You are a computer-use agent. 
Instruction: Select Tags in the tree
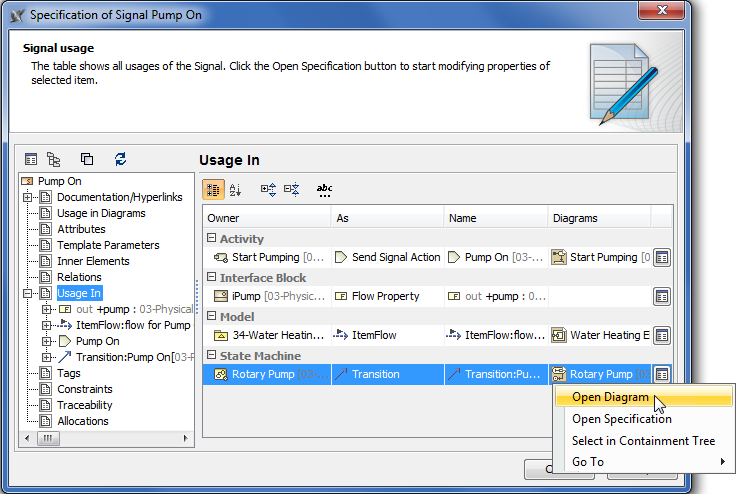[69, 373]
